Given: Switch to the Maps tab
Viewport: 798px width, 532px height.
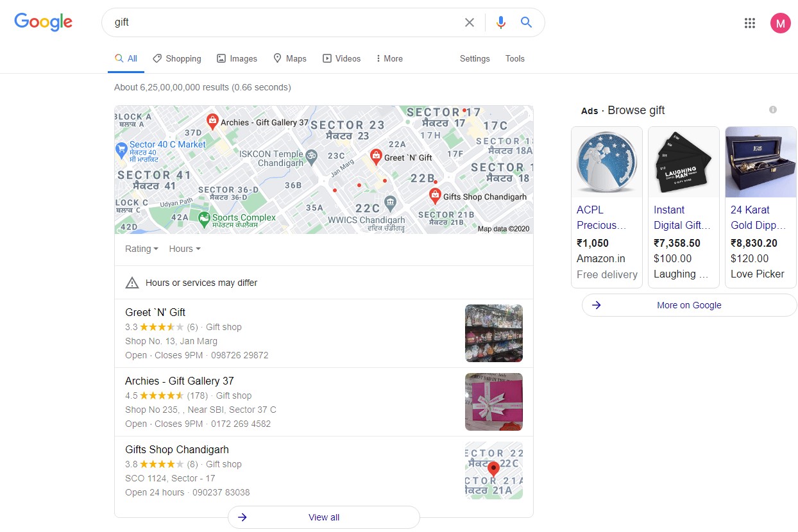Looking at the screenshot, I should (289, 58).
